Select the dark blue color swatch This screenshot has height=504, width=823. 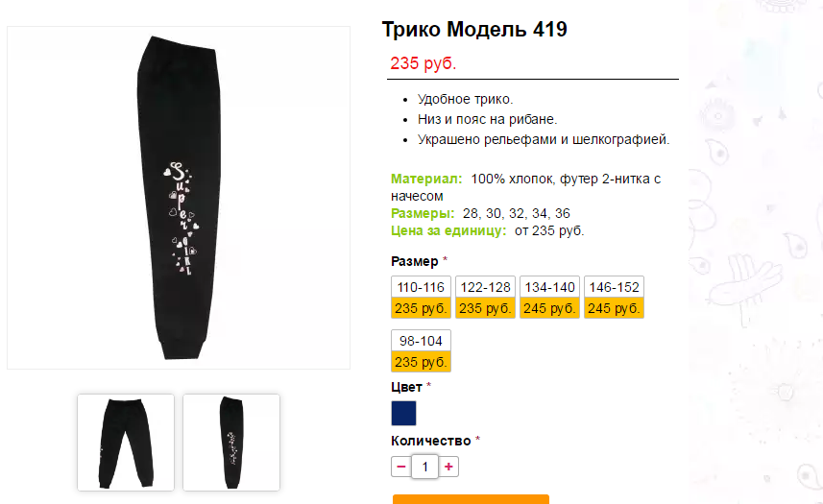[x=403, y=413]
